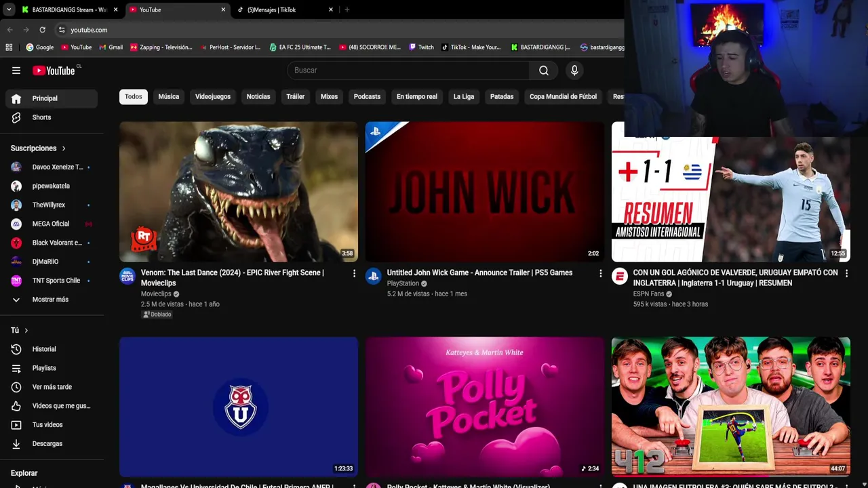Select the La Liga chip
This screenshot has height=488, width=868.
point(464,97)
